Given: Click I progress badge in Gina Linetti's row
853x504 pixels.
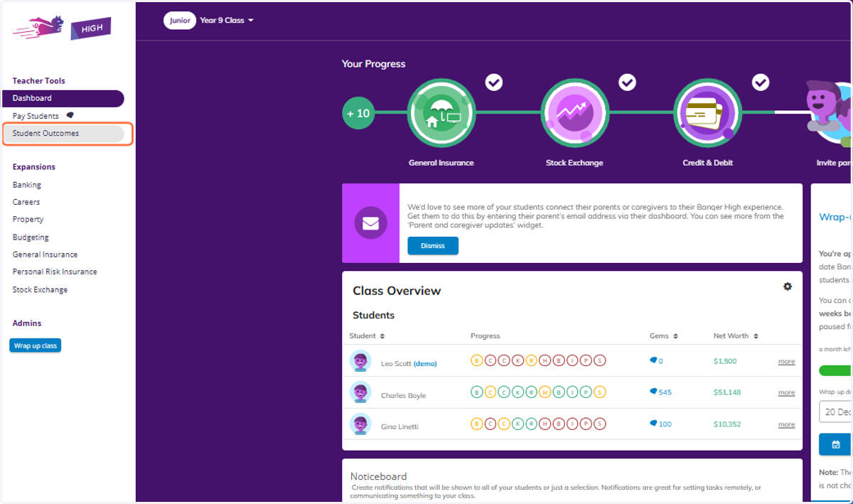Looking at the screenshot, I should coord(572,424).
